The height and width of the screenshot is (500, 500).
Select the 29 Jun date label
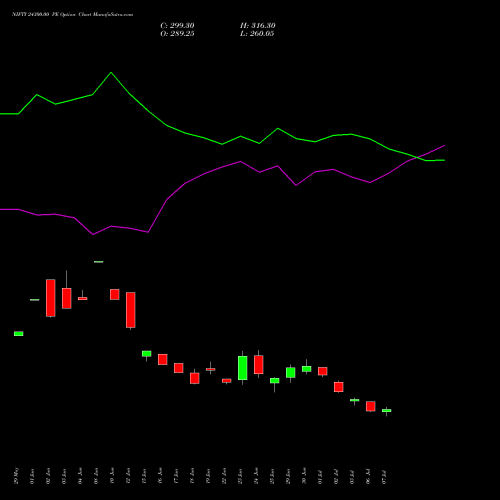pyautogui.click(x=289, y=476)
